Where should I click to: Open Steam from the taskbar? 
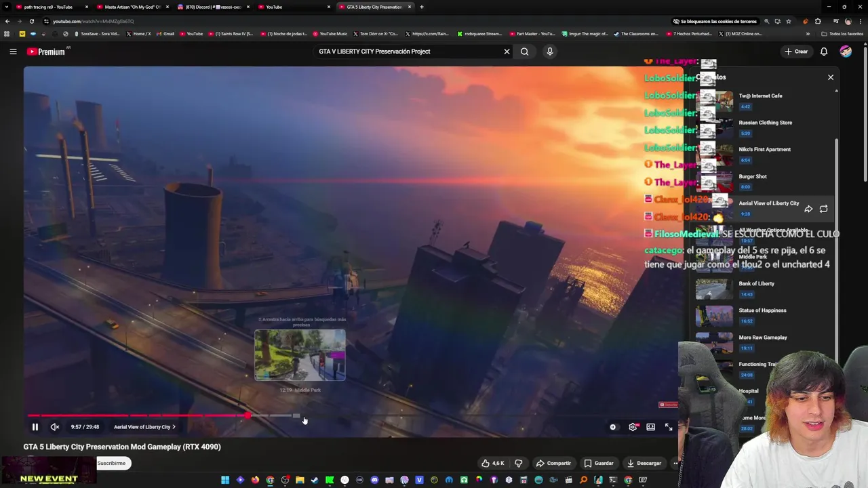(315, 480)
